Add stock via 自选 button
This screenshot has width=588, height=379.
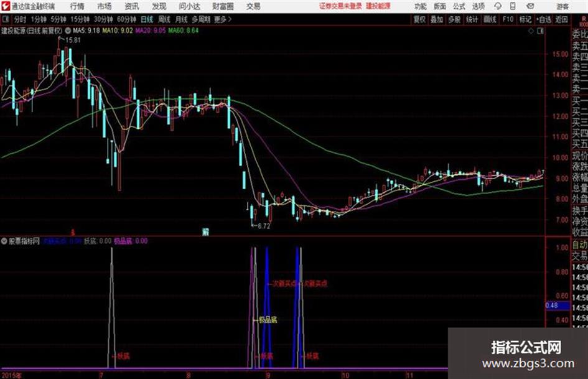pyautogui.click(x=544, y=19)
